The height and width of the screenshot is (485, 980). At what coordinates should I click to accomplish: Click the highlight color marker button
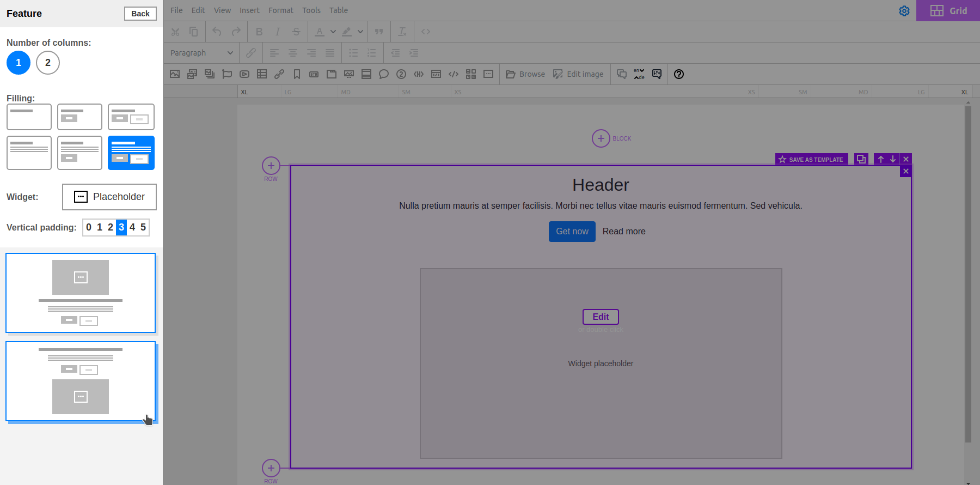pos(347,32)
